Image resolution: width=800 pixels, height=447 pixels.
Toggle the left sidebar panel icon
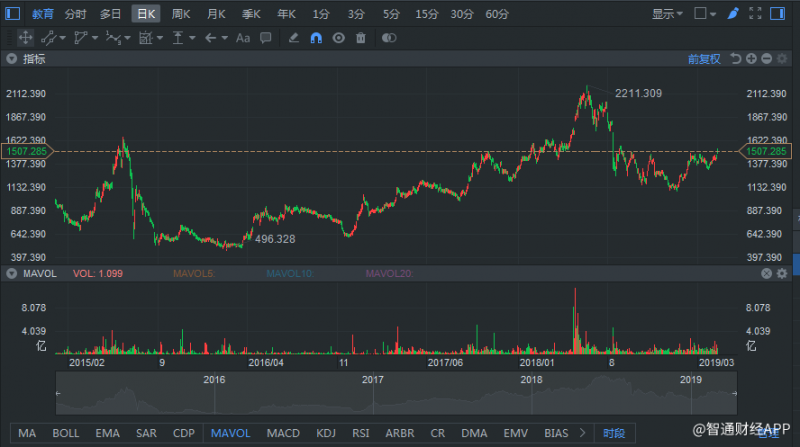tap(12, 14)
